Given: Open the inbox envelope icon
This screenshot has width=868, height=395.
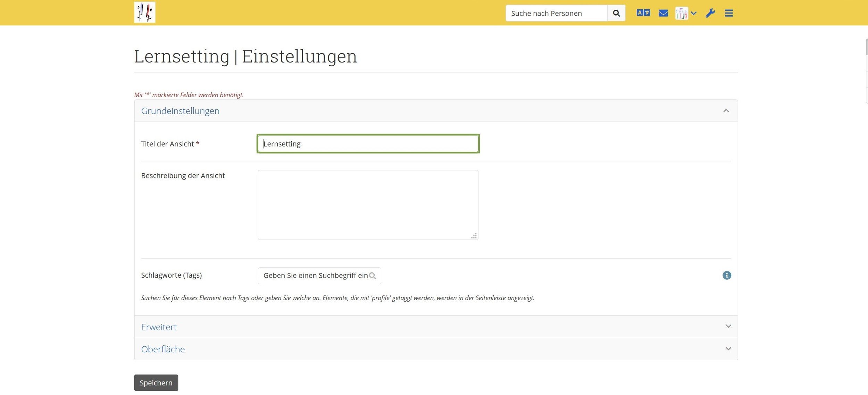Looking at the screenshot, I should (663, 13).
